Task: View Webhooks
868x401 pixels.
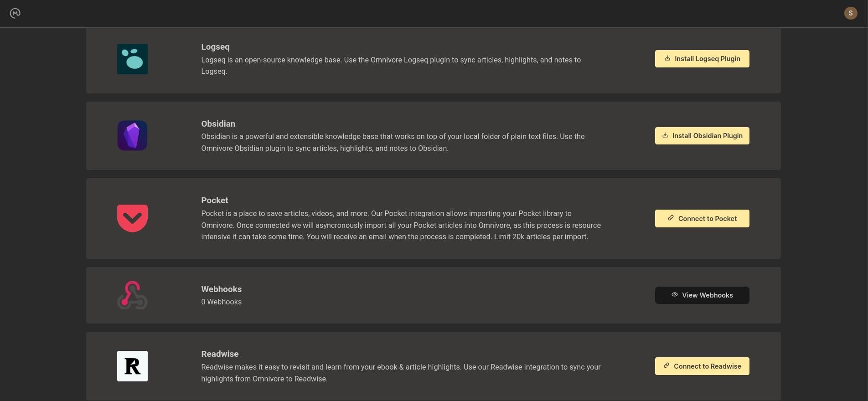Action: pyautogui.click(x=702, y=295)
